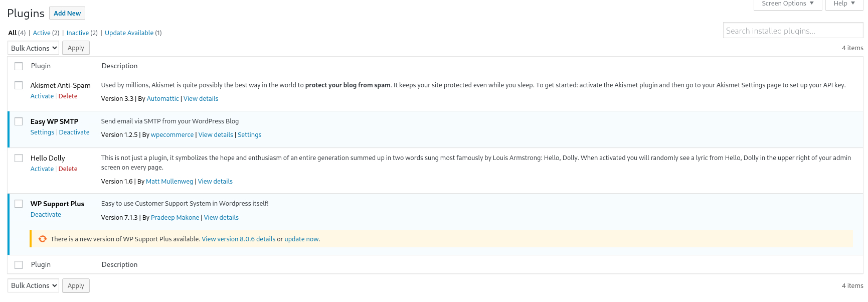Toggle the select-all checkbox in the top header
Screen dimensions: 868x302
tap(19, 66)
